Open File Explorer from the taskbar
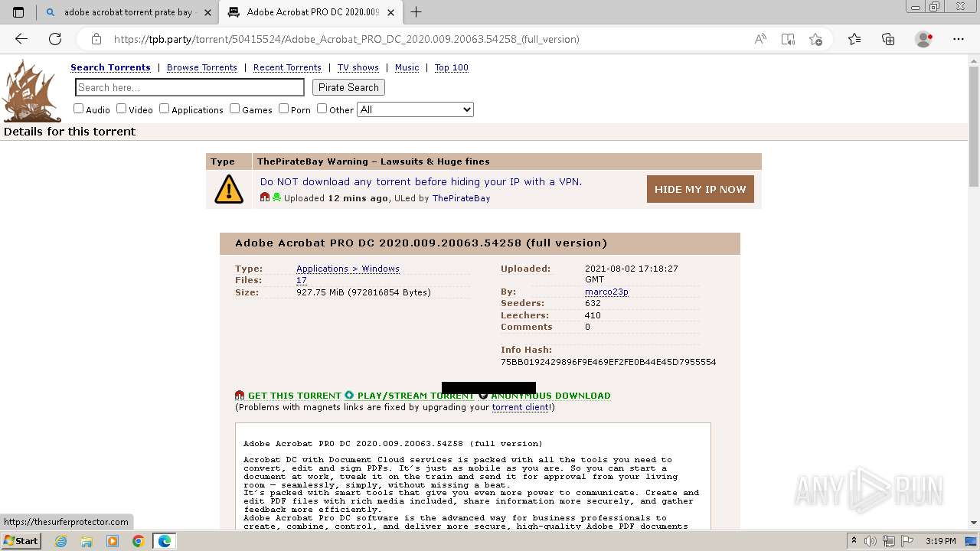The height and width of the screenshot is (551, 980). (87, 541)
